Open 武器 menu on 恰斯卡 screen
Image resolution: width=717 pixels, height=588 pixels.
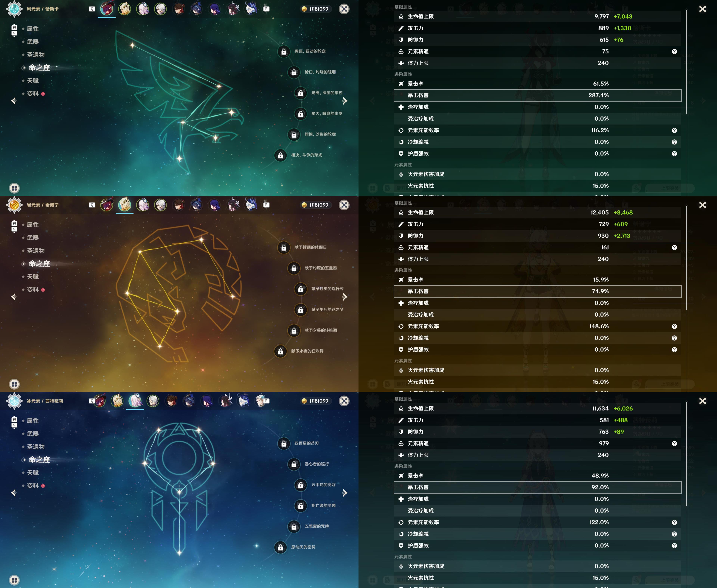(32, 42)
